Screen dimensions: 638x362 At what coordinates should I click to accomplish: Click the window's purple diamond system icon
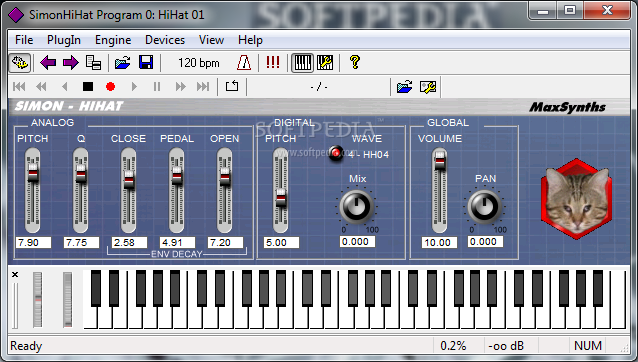(x=16, y=15)
